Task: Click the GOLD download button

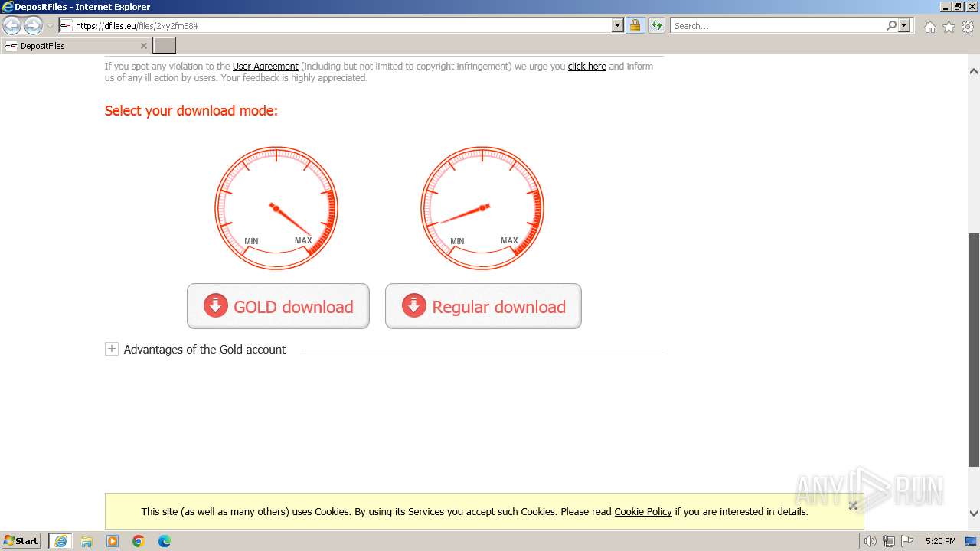Action: click(278, 306)
